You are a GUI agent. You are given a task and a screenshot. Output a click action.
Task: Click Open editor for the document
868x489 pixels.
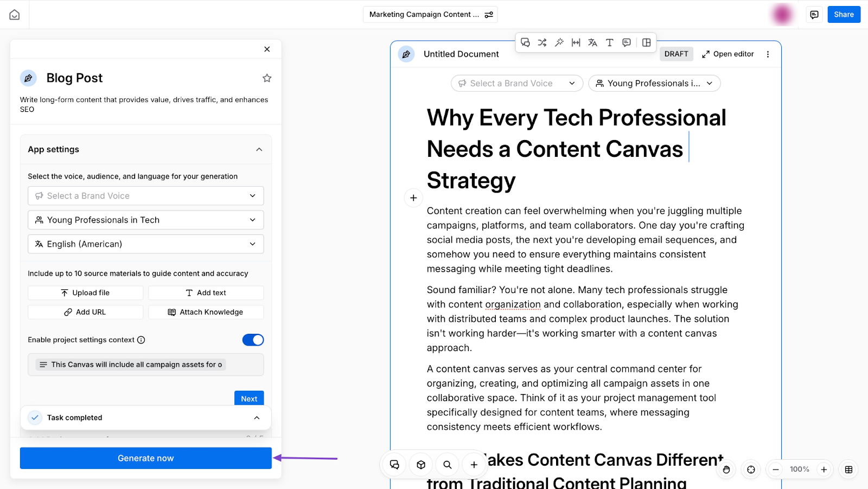[727, 54]
